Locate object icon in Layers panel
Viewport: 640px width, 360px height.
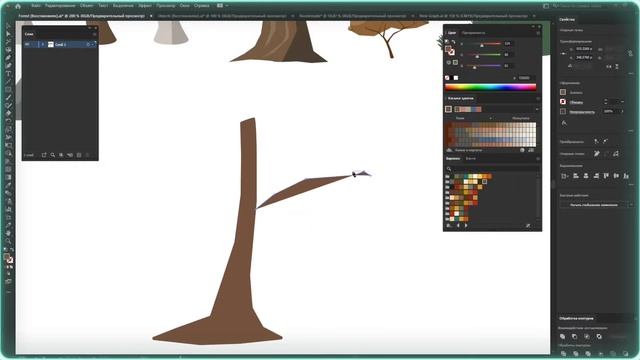coord(53,155)
